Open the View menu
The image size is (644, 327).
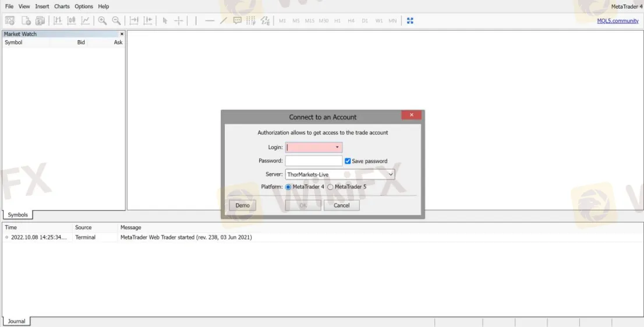[24, 6]
